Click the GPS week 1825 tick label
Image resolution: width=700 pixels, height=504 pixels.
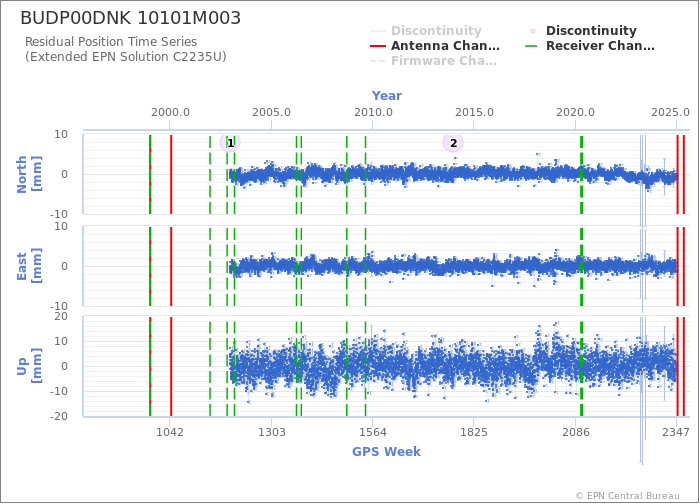[474, 432]
